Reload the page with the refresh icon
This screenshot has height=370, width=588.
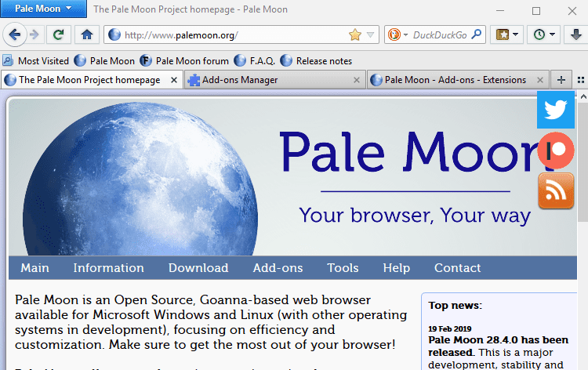click(59, 34)
